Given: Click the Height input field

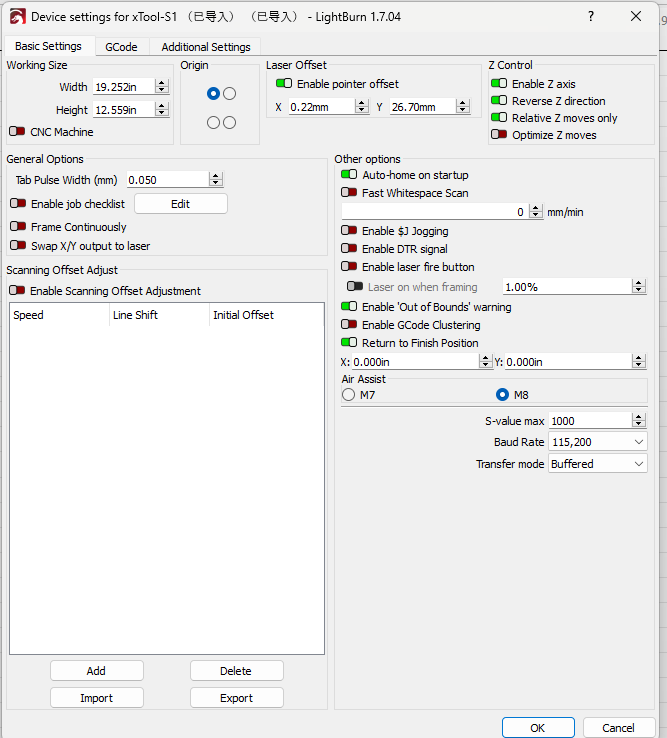Looking at the screenshot, I should (x=124, y=110).
